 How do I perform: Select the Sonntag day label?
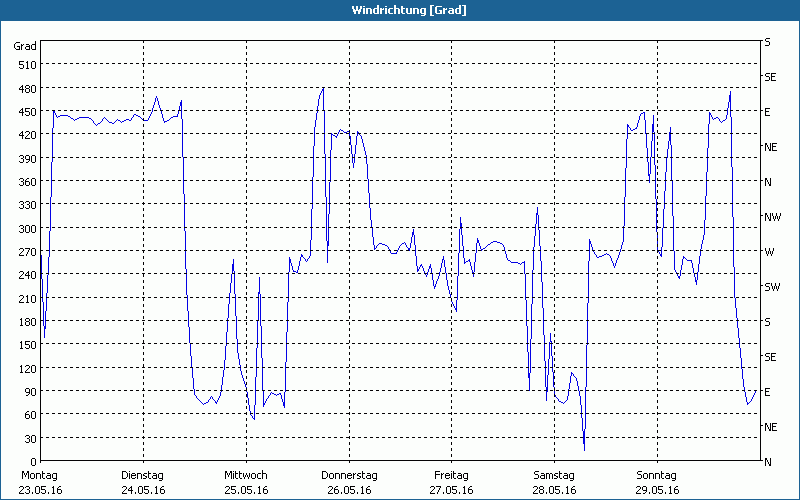click(656, 475)
